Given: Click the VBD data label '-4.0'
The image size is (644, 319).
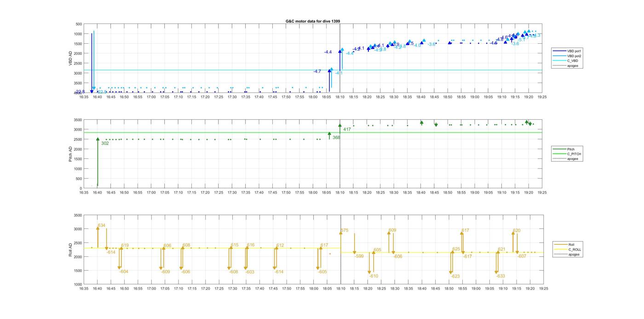Looking at the screenshot, I should pos(417,46).
